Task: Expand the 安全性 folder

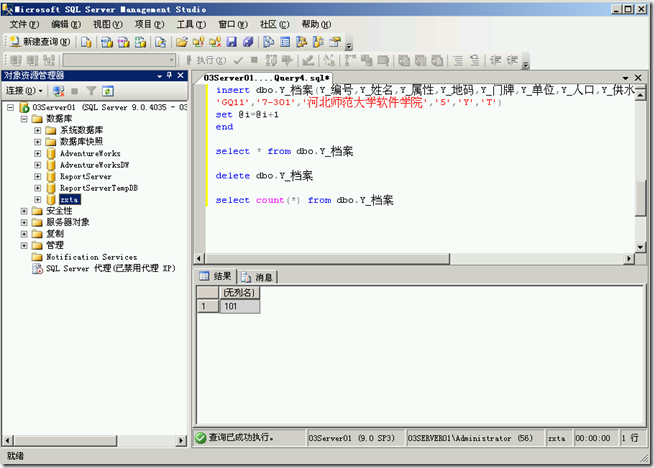Action: 24,211
